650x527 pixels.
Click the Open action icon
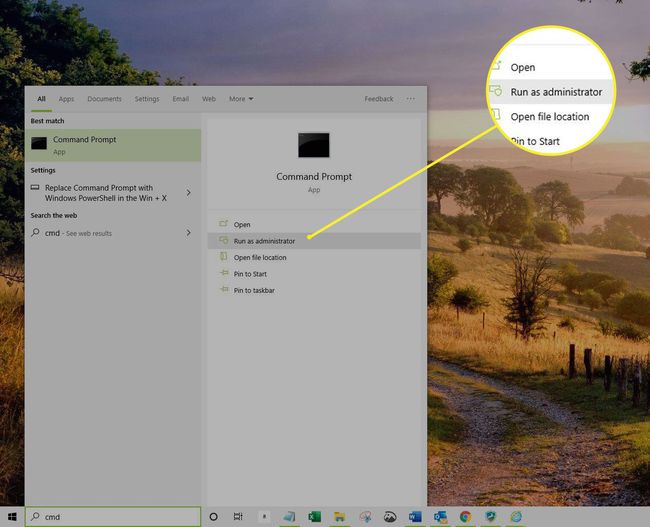(223, 224)
